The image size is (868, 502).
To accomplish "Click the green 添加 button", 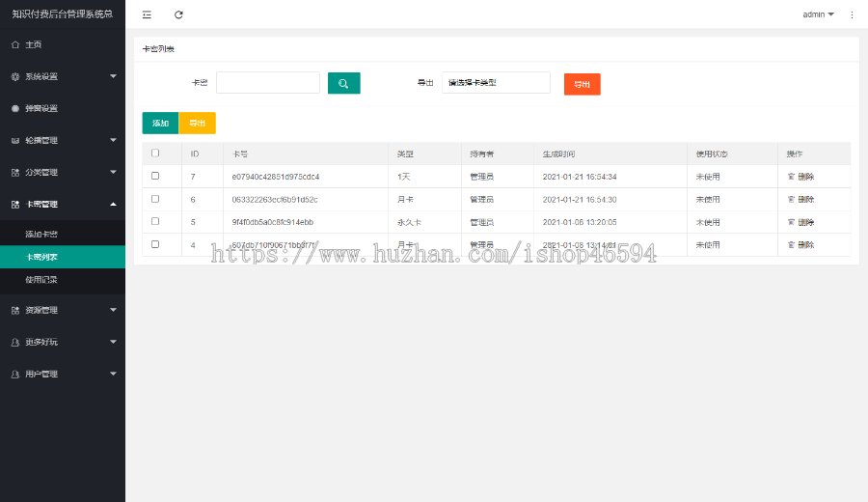I will coord(160,124).
